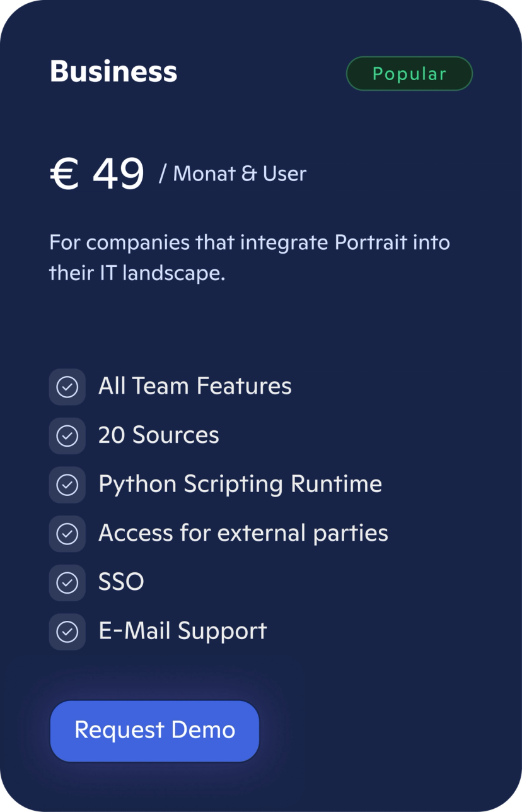Select the Python Scripting Runtime check icon
Image resolution: width=522 pixels, height=812 pixels.
(67, 485)
